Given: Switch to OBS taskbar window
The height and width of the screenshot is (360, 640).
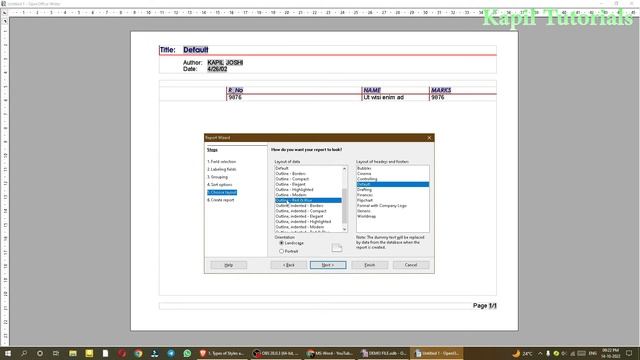Looking at the screenshot, I should pos(276,353).
